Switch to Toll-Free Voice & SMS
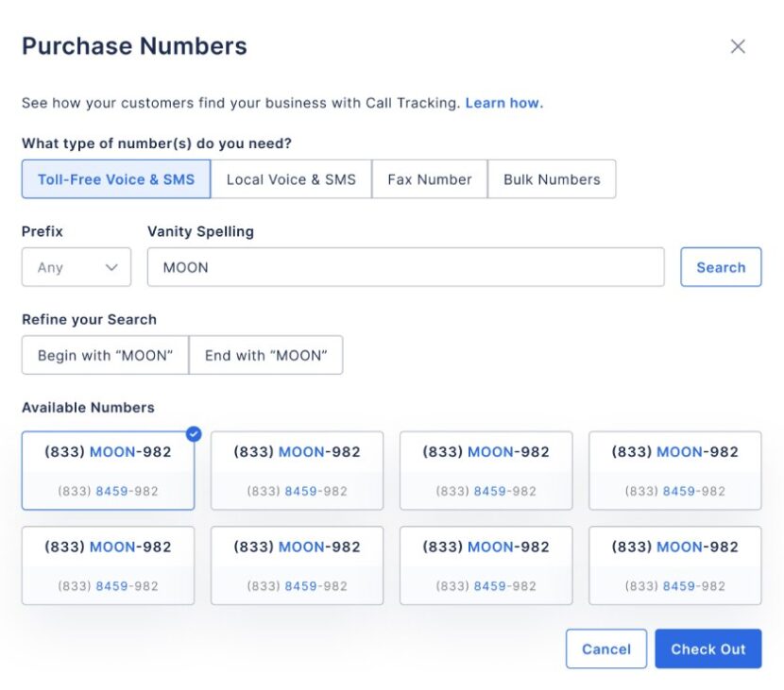 click(x=115, y=178)
